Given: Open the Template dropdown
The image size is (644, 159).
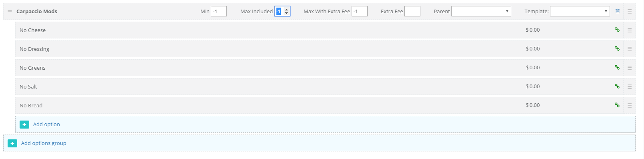Looking at the screenshot, I should (x=580, y=11).
